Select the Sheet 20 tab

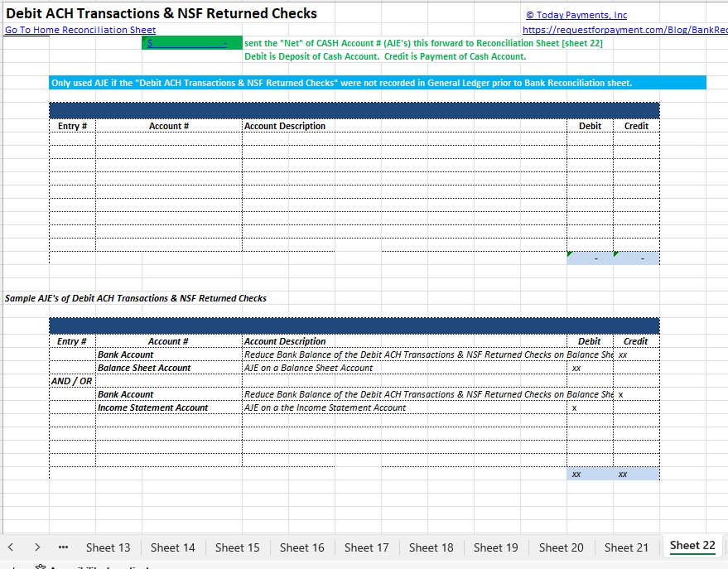point(562,547)
